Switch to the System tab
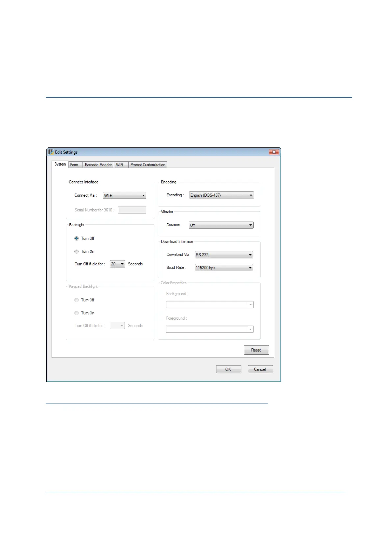The height and width of the screenshot is (554, 392). coord(60,164)
